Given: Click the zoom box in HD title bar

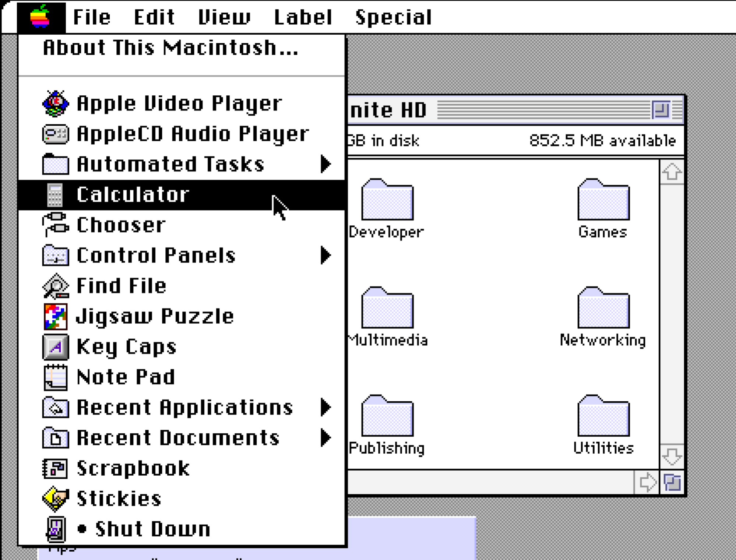Looking at the screenshot, I should pyautogui.click(x=661, y=110).
